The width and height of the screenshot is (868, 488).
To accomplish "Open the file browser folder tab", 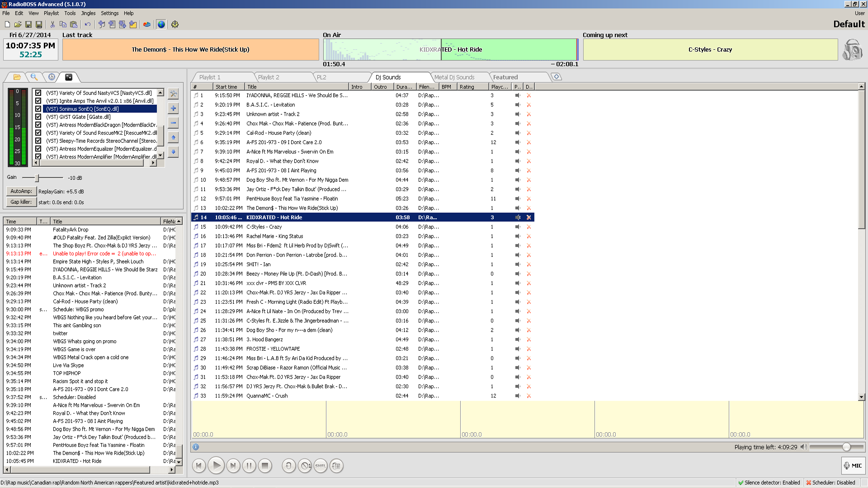I will 17,77.
